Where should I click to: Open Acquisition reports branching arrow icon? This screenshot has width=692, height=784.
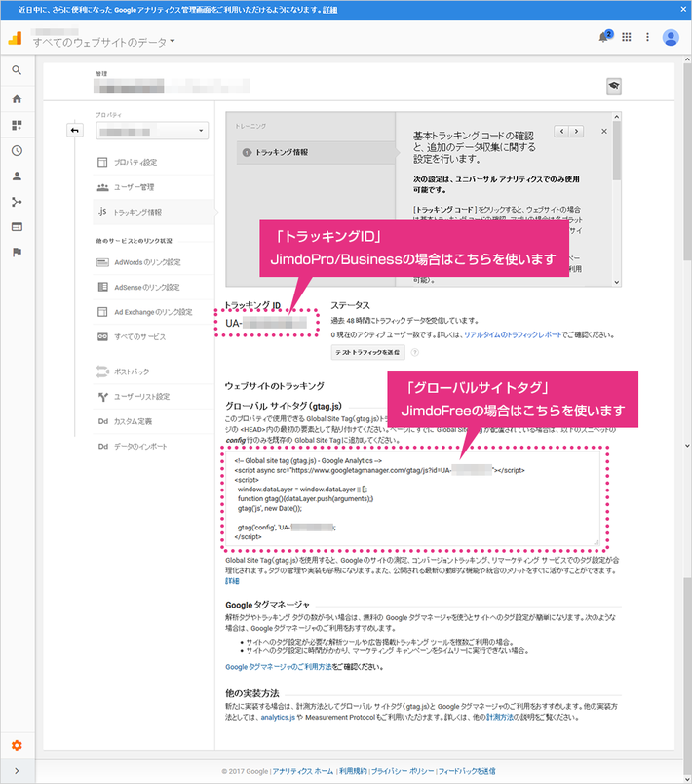tap(17, 202)
